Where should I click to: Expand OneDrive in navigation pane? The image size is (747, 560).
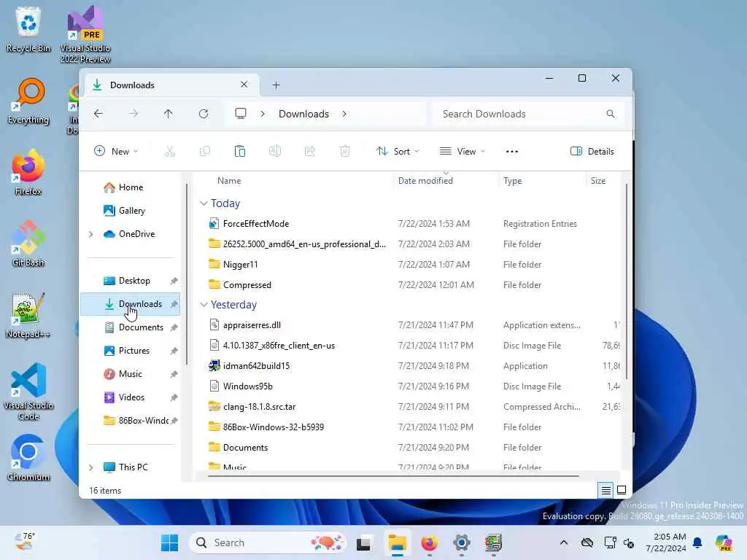click(90, 234)
